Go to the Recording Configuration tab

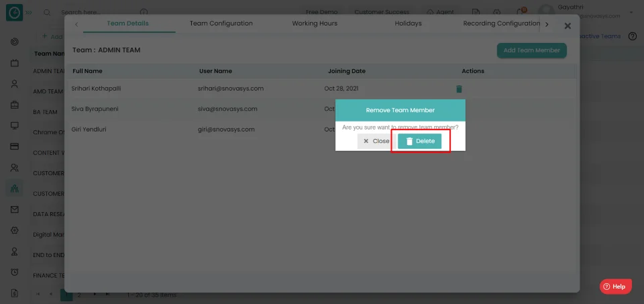pyautogui.click(x=502, y=23)
